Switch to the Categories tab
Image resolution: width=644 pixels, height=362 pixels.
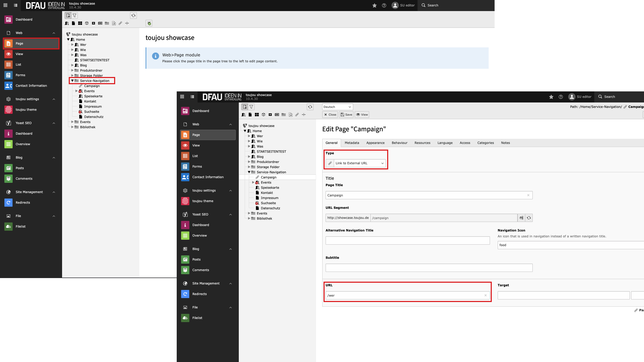coord(486,143)
